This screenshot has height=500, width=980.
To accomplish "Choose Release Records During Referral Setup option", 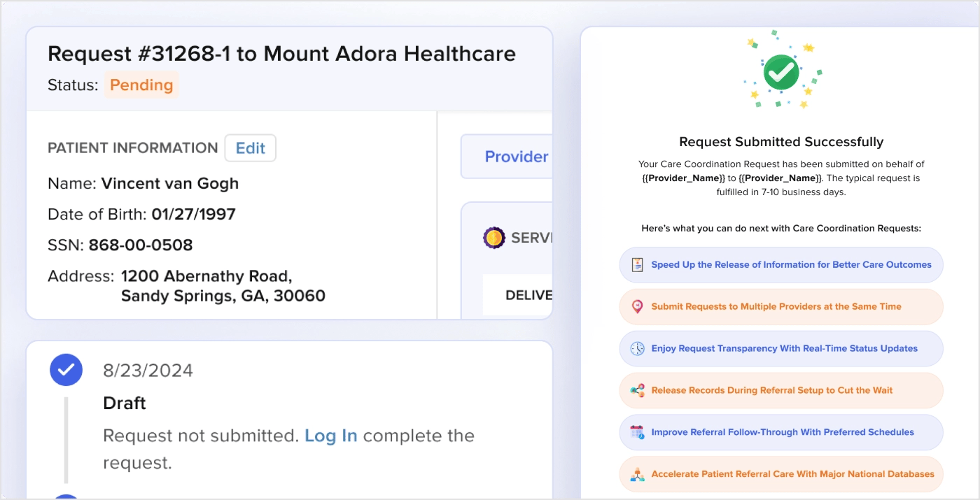I will pos(771,391).
